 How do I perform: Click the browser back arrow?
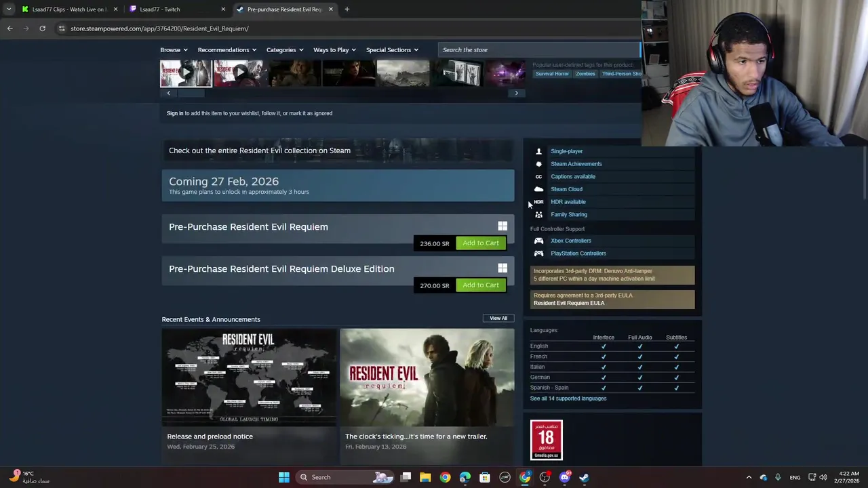coord(9,28)
